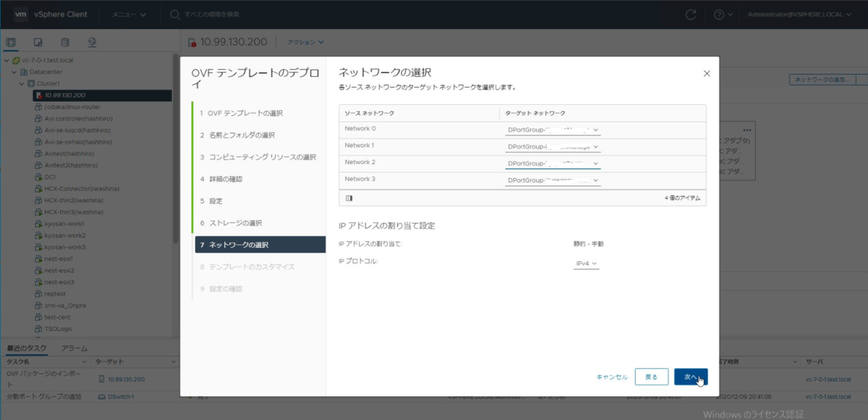Click the 戻る button

click(651, 377)
